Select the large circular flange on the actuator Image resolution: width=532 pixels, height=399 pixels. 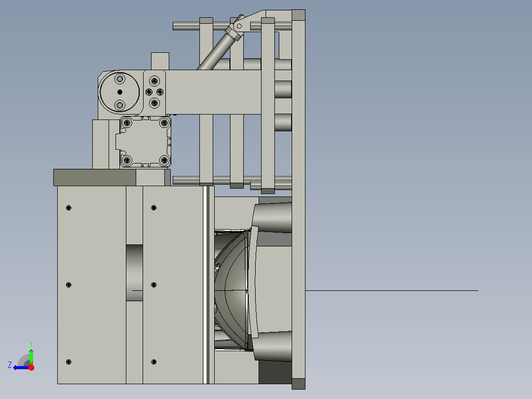[119, 92]
